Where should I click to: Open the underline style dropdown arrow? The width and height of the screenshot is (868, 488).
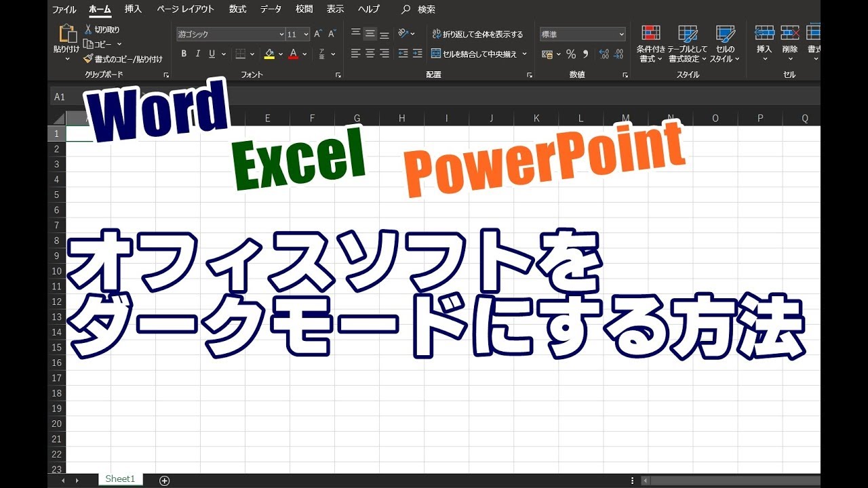224,54
